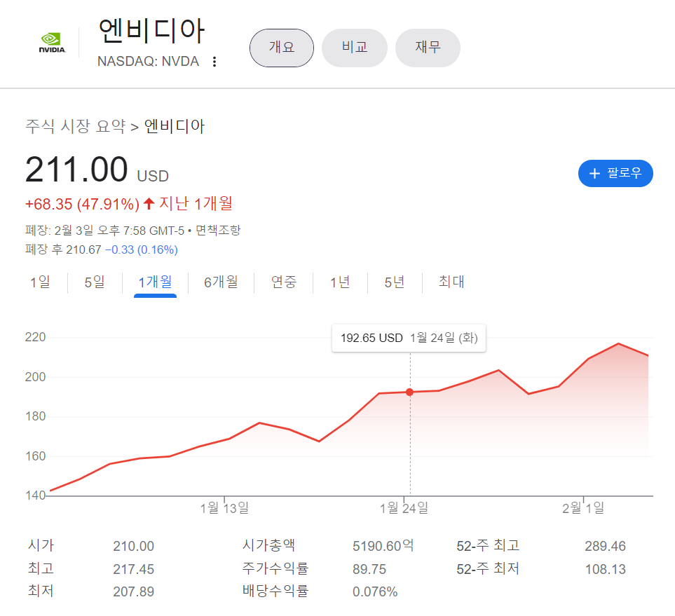This screenshot has height=616, width=675.
Task: Select the 재무 tab
Action: pos(428,48)
